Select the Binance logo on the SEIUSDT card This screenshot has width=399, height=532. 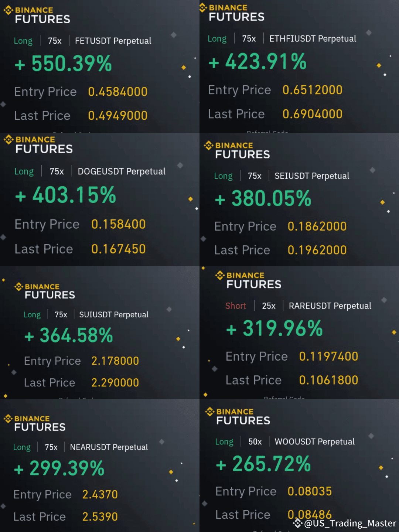coord(209,146)
